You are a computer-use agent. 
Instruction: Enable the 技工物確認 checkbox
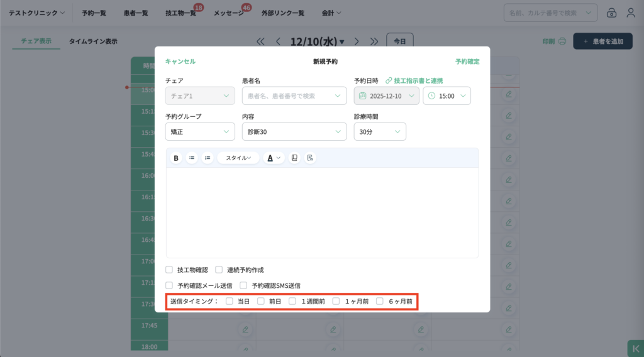pos(169,270)
